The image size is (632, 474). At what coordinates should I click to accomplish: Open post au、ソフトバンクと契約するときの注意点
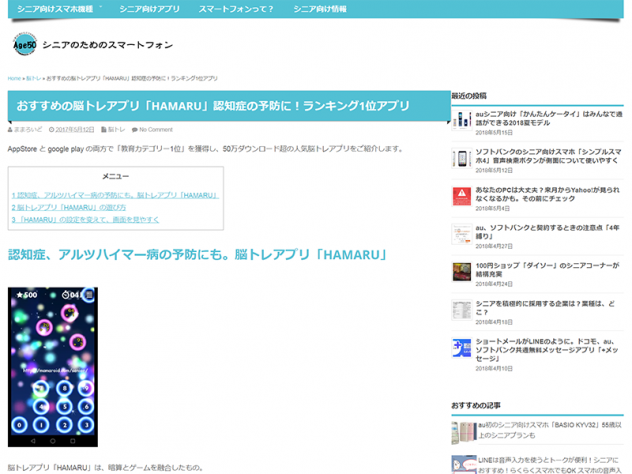click(x=547, y=232)
